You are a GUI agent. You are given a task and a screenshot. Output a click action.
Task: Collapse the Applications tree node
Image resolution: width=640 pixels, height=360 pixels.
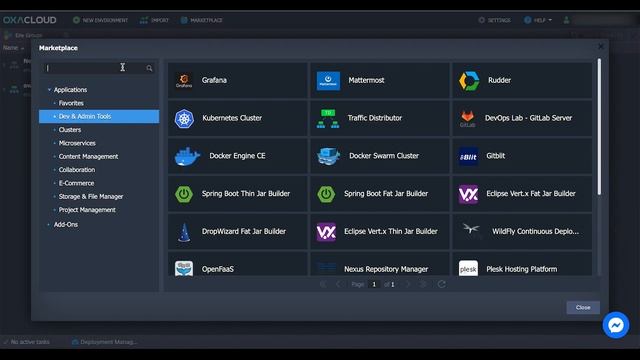49,90
